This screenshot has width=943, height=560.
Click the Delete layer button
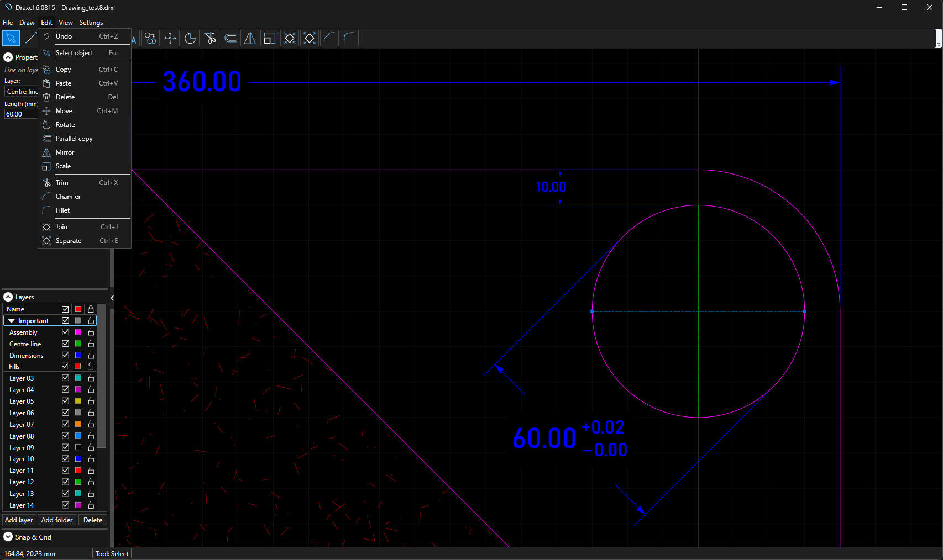(x=93, y=520)
